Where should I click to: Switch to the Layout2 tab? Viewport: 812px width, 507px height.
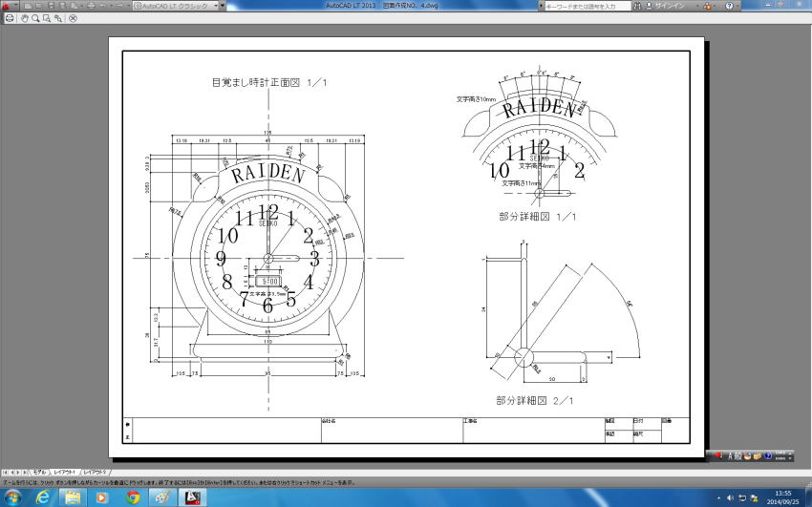(x=95, y=473)
